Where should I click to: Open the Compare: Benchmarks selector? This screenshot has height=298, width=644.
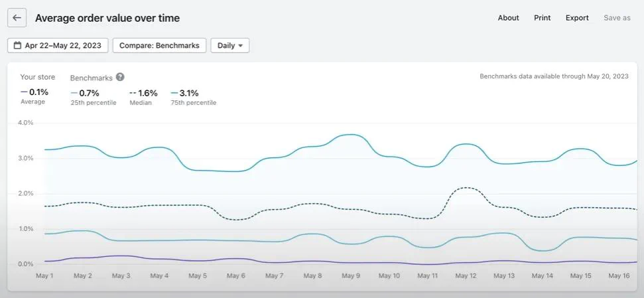(x=159, y=45)
